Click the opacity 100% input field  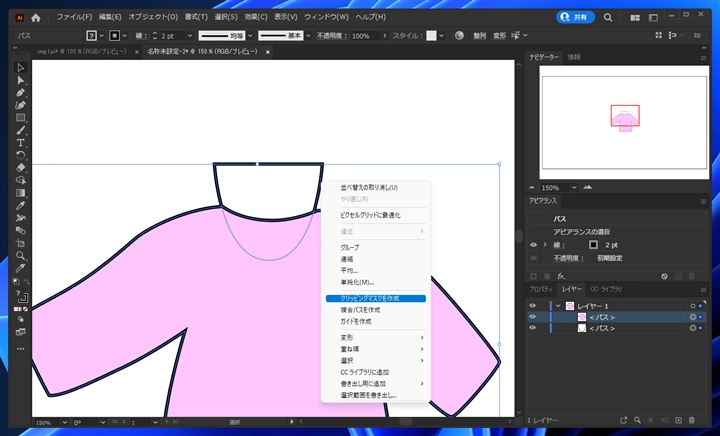pyautogui.click(x=365, y=35)
